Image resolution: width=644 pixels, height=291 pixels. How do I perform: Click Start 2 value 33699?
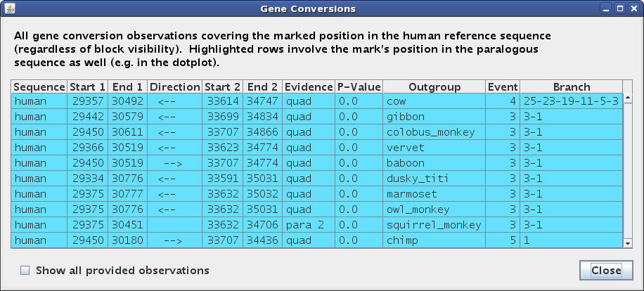[223, 117]
